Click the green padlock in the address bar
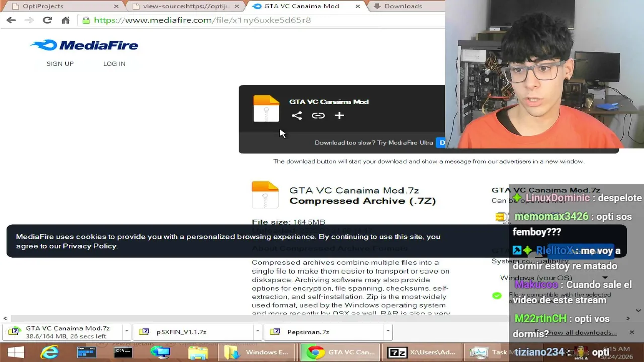This screenshot has height=362, width=644. pos(86,20)
